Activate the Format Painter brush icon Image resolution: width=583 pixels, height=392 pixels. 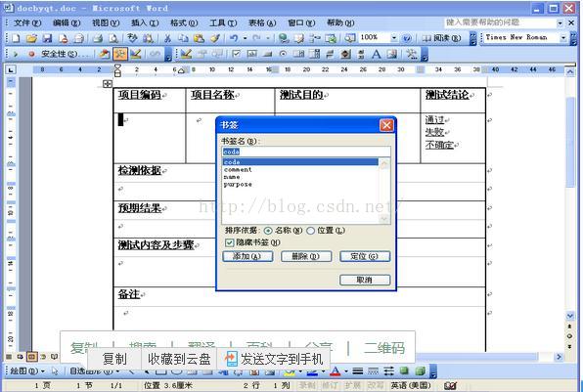[215, 38]
